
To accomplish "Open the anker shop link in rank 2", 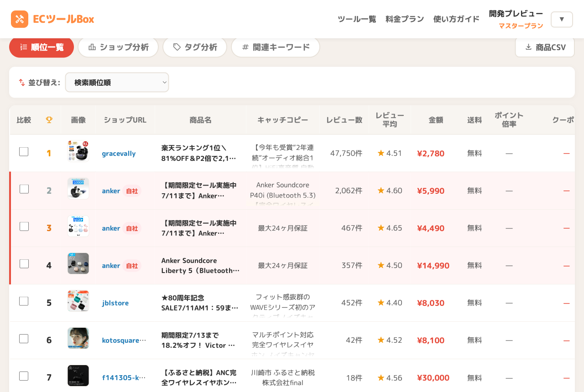I will [111, 191].
